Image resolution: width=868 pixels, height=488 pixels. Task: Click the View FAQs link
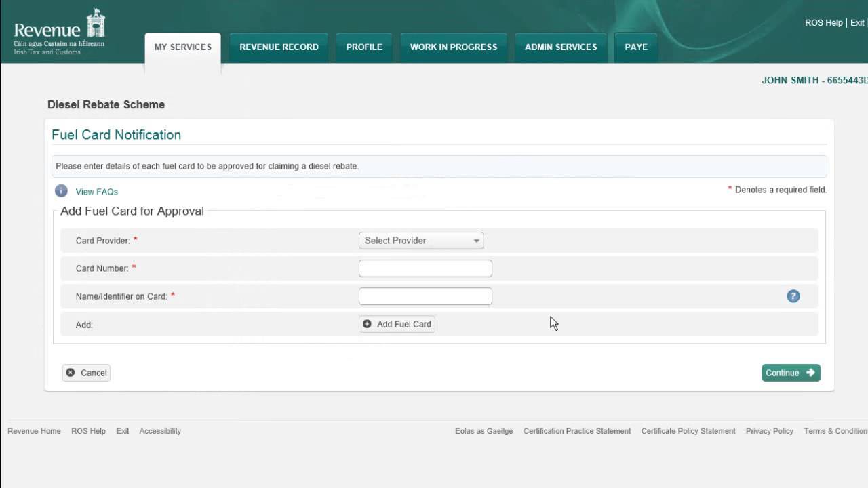click(97, 192)
